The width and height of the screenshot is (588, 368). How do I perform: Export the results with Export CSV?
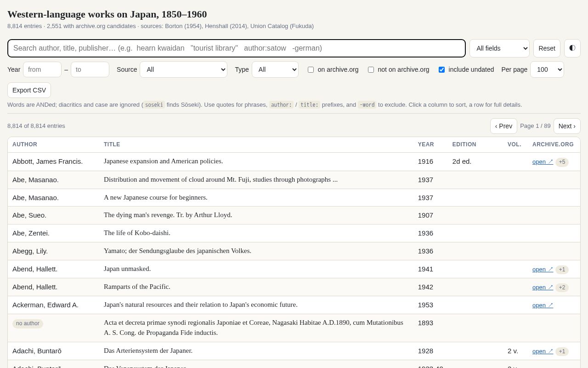(29, 90)
